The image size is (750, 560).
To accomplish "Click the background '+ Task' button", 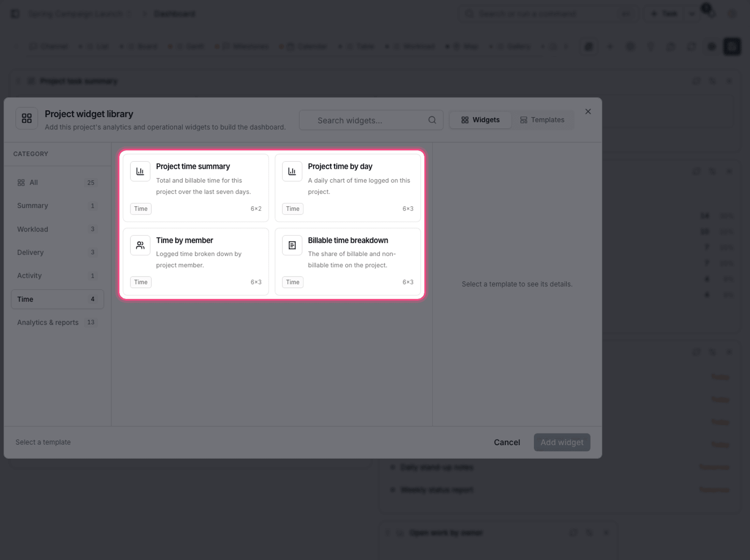I will click(x=665, y=14).
